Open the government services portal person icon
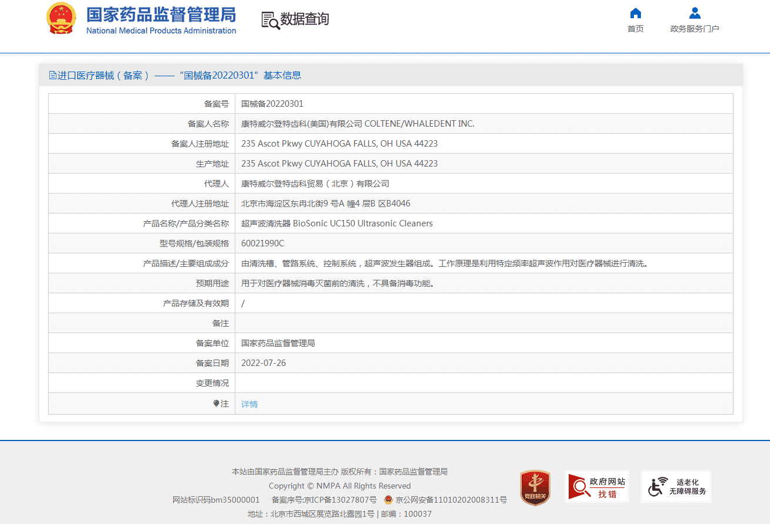Viewport: 770px width, 532px height. pyautogui.click(x=694, y=13)
